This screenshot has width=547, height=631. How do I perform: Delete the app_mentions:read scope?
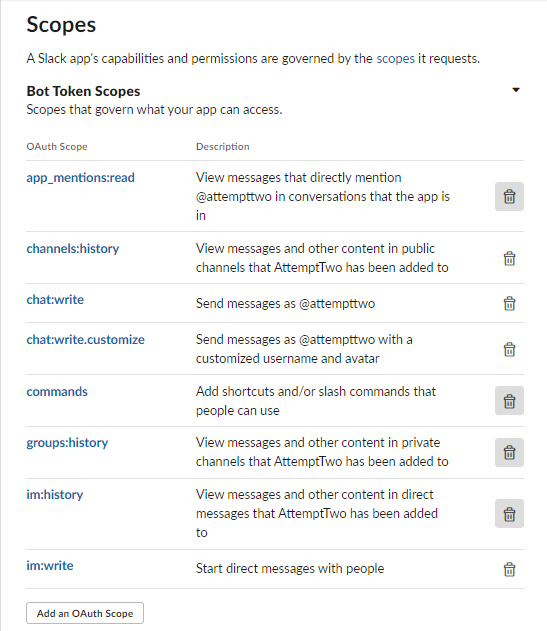(x=509, y=196)
